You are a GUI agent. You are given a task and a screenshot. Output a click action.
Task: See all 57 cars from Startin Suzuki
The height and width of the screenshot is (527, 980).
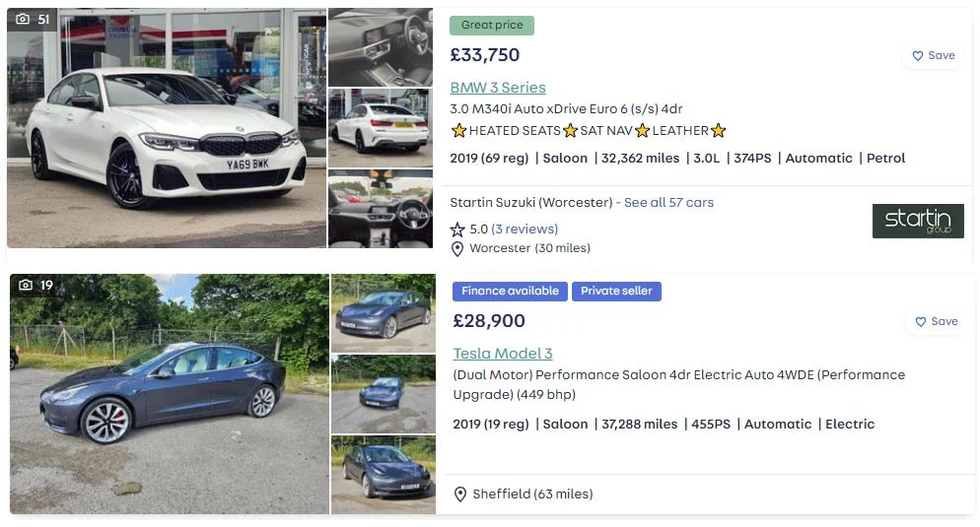668,202
